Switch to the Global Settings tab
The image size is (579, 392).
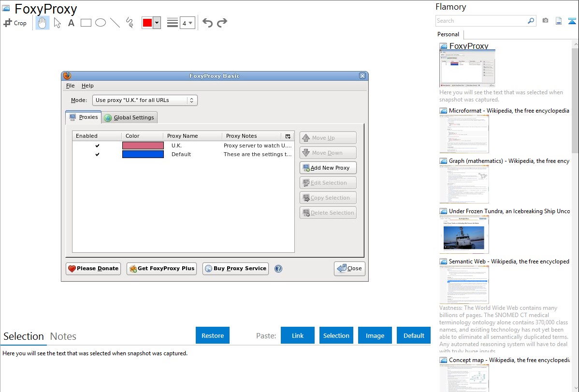129,117
